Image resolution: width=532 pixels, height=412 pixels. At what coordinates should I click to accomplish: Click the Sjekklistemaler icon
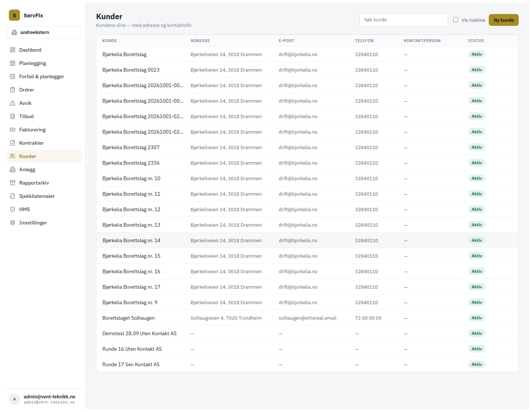[x=13, y=196]
